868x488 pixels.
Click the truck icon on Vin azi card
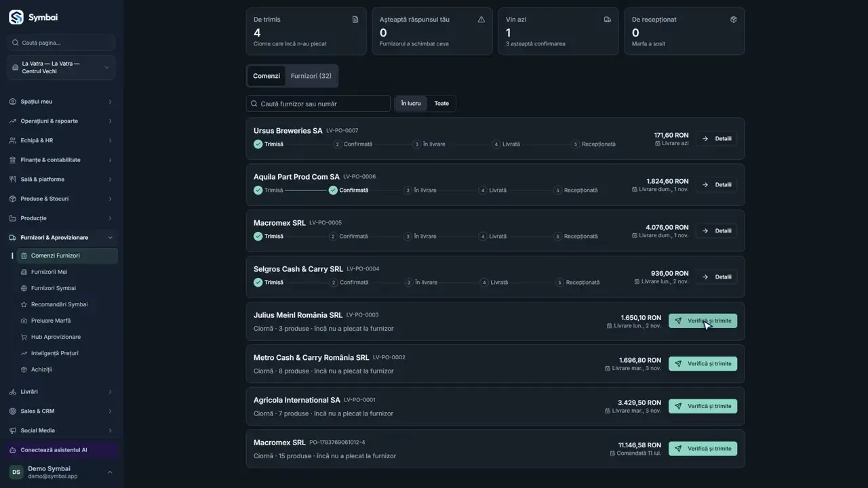[x=608, y=20]
